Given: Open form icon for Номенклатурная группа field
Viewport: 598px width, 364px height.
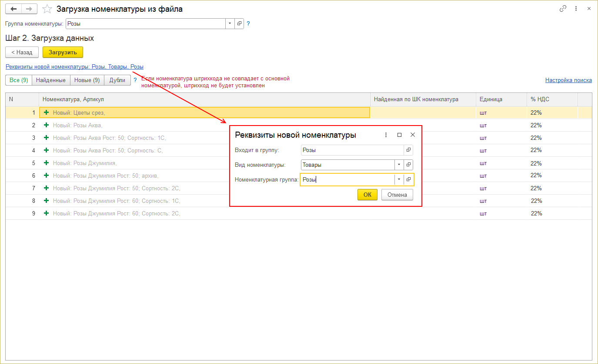Looking at the screenshot, I should [408, 179].
